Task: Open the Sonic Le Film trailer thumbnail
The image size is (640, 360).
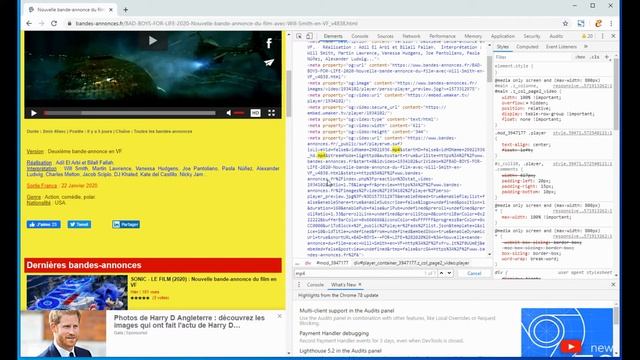Action: coord(77,292)
